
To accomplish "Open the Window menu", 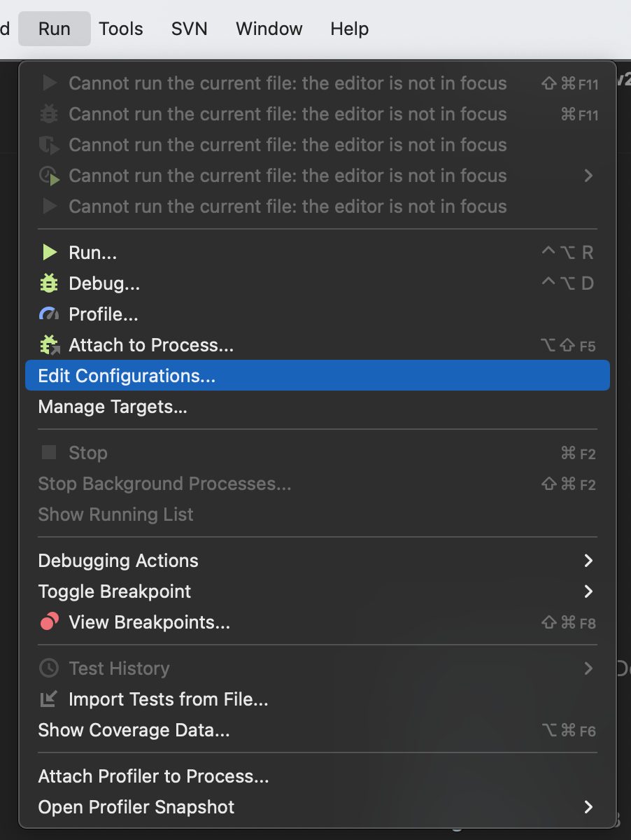I will click(x=269, y=29).
